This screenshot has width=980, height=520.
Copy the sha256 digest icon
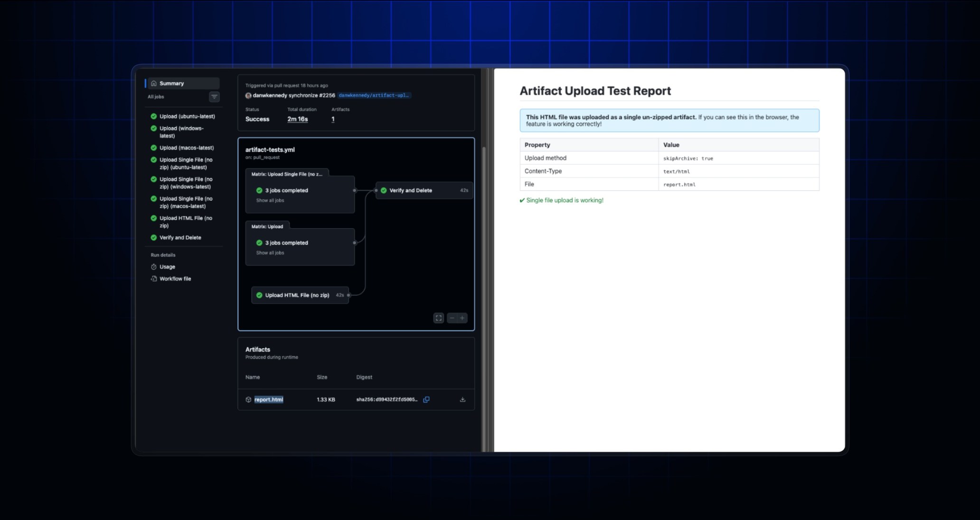(x=426, y=399)
